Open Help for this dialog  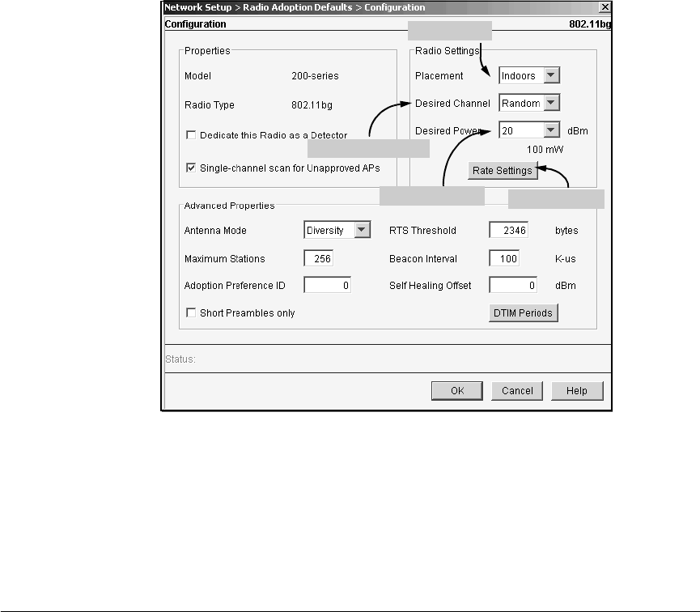(577, 391)
